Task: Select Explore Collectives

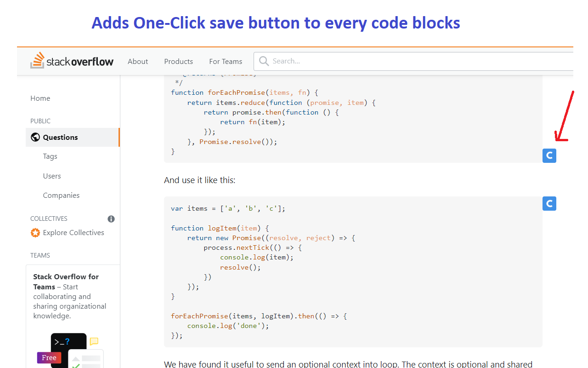Action: tap(73, 233)
